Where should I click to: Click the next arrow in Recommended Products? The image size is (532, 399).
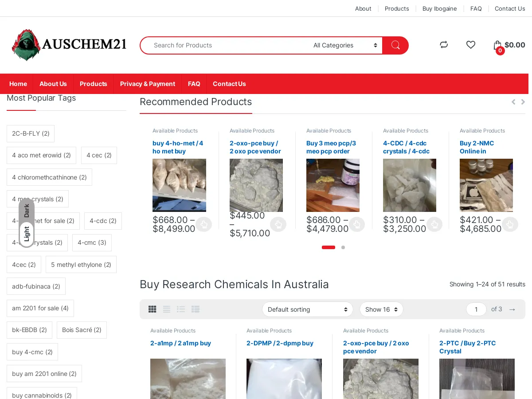(523, 102)
